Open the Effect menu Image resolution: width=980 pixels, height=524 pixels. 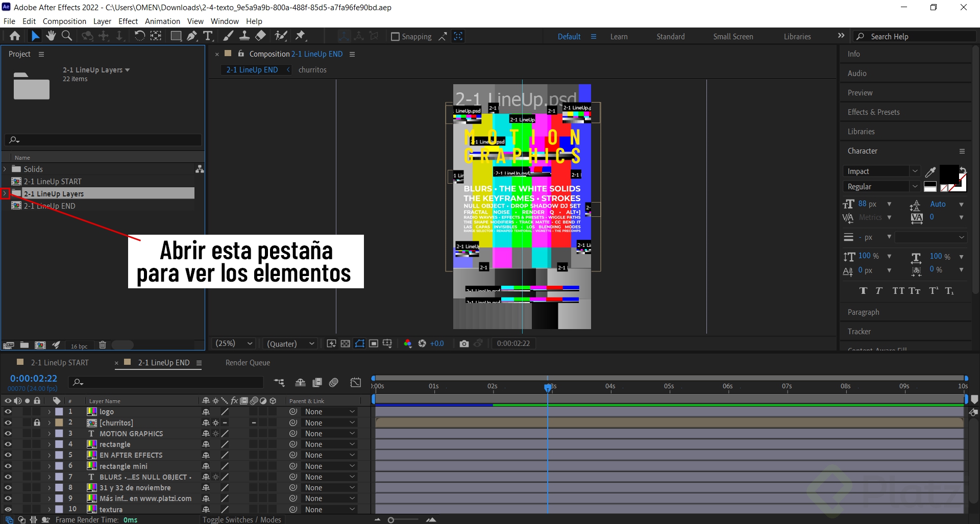tap(128, 21)
